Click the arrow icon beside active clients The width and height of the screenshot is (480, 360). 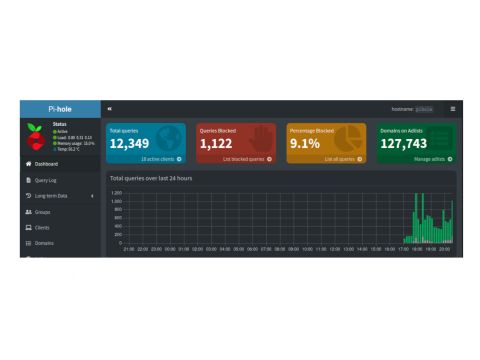pyautogui.click(x=179, y=159)
